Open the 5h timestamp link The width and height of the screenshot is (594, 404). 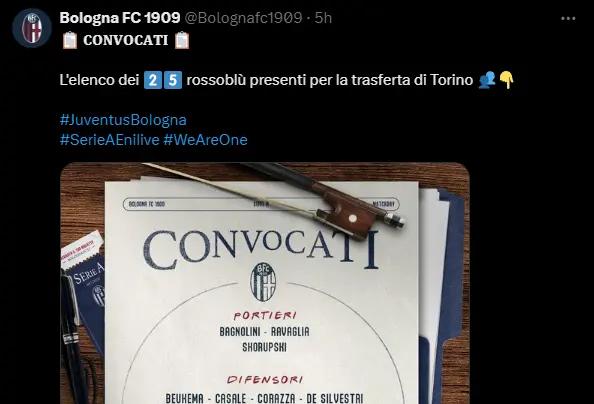323,18
